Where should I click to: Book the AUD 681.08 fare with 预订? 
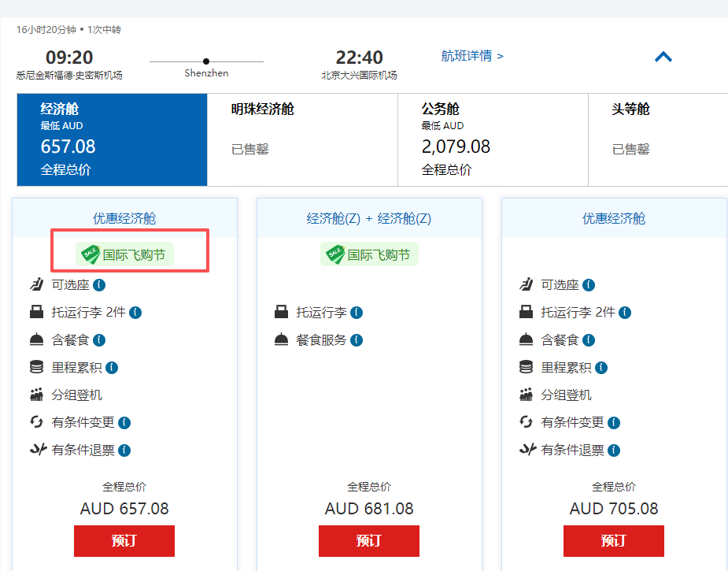[369, 541]
